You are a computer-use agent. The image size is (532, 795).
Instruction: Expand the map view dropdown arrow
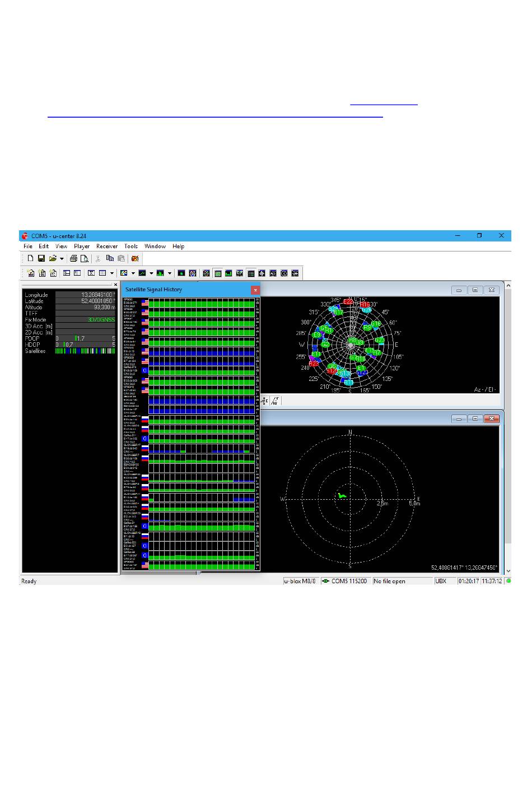point(133,274)
